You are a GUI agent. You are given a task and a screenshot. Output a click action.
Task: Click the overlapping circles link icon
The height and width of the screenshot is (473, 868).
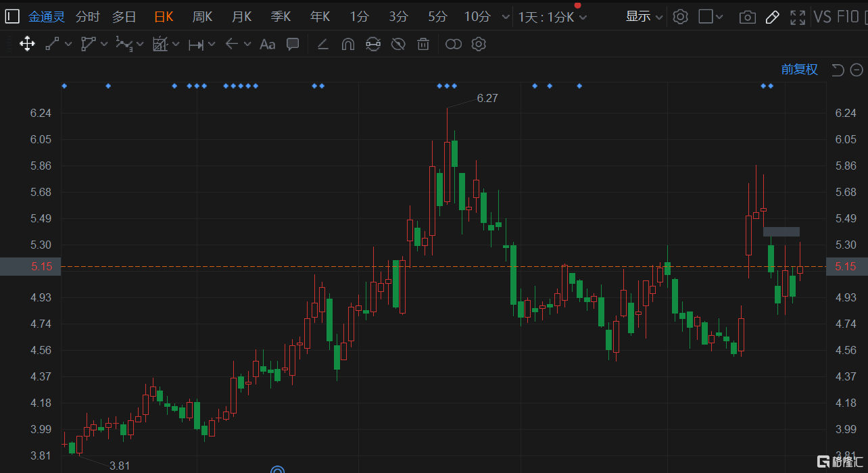coord(454,45)
